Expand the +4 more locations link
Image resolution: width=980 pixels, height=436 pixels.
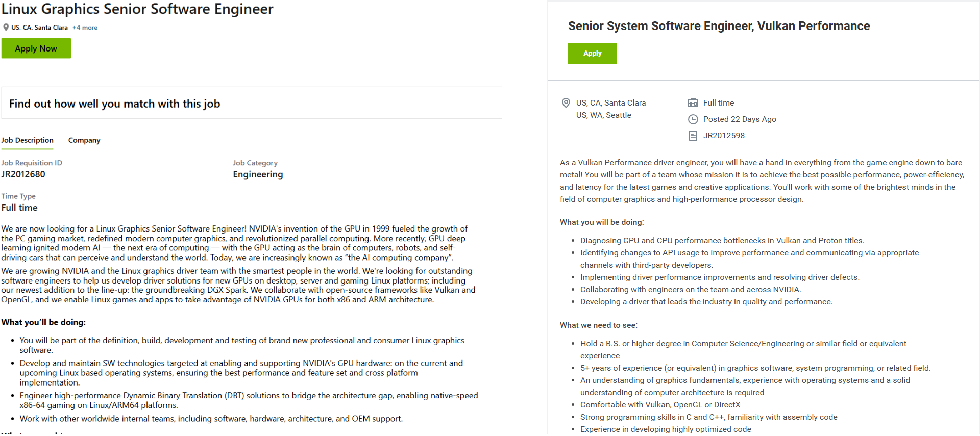click(x=85, y=28)
